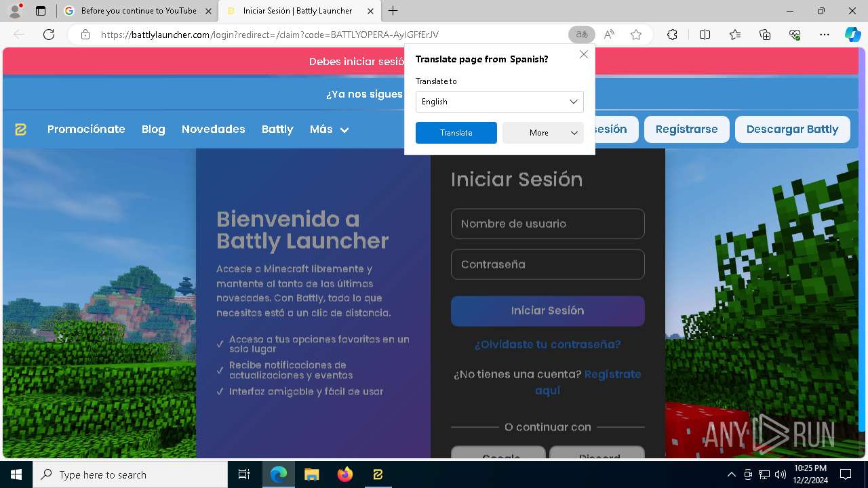Close the Before you continue to YouTube tab

tap(208, 11)
